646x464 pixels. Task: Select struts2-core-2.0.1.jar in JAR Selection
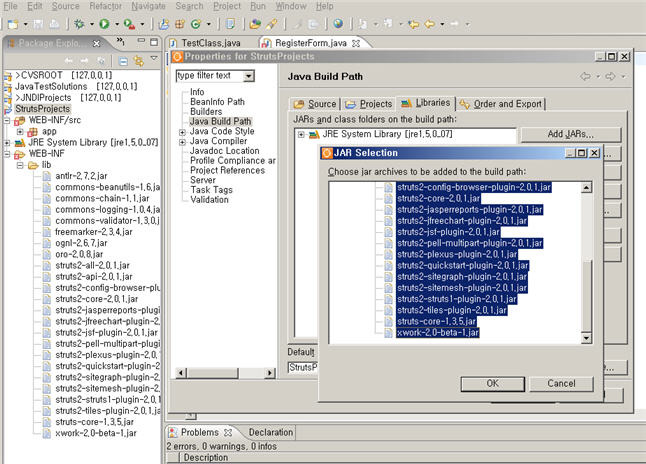pyautogui.click(x=438, y=199)
